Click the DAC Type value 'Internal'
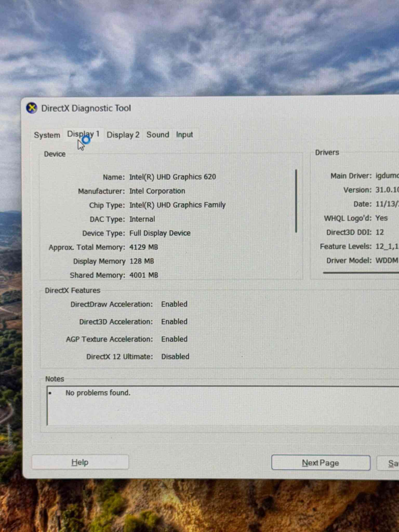 point(142,219)
